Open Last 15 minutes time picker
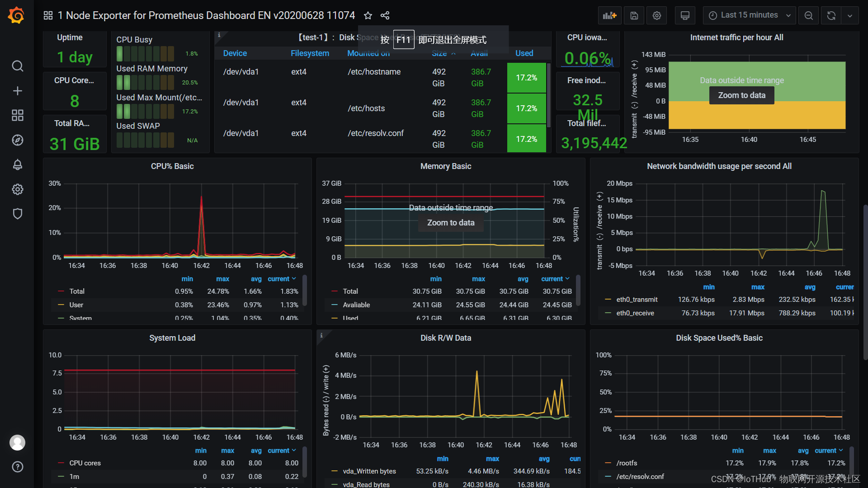The height and width of the screenshot is (488, 868). point(749,15)
